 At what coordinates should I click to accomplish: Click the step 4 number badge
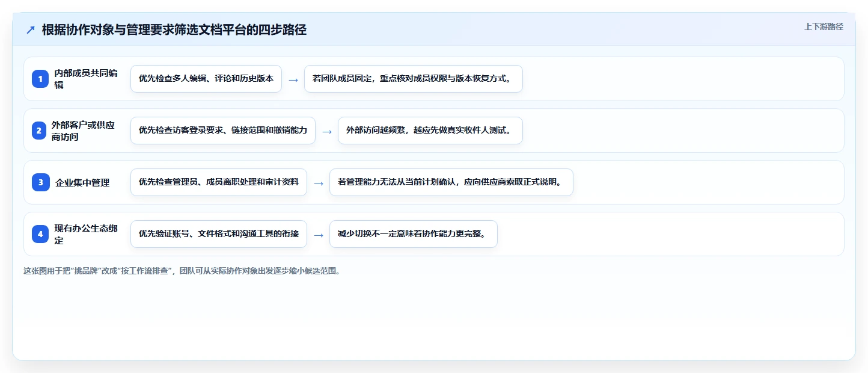40,234
